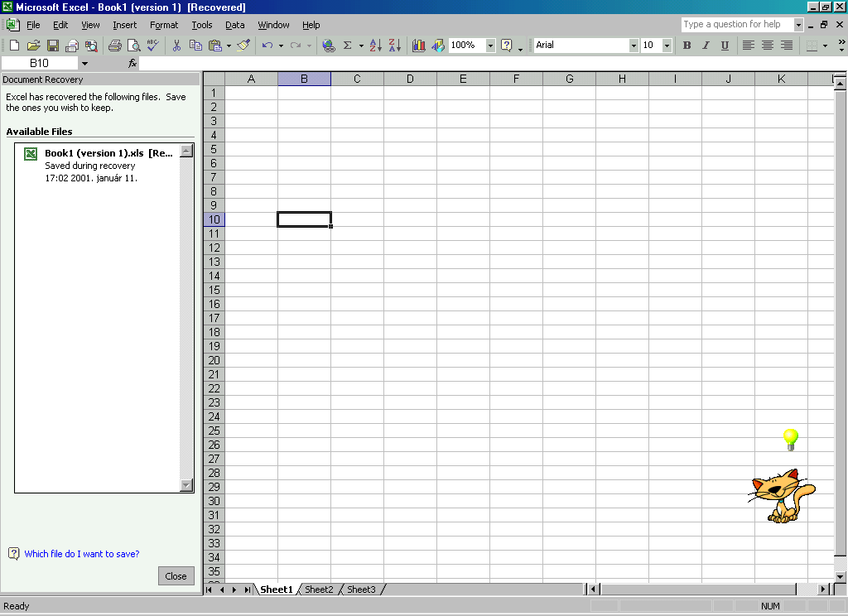The height and width of the screenshot is (616, 848).
Task: Sort descending Z to A
Action: [x=395, y=46]
